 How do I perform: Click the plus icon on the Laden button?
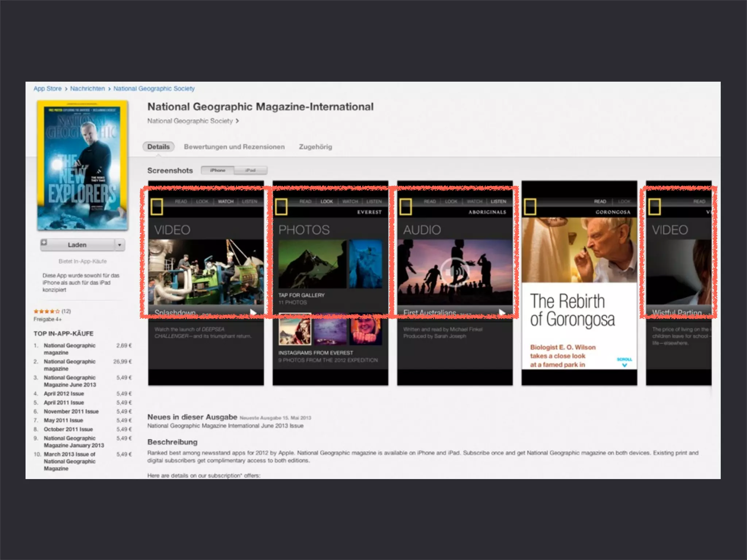44,242
